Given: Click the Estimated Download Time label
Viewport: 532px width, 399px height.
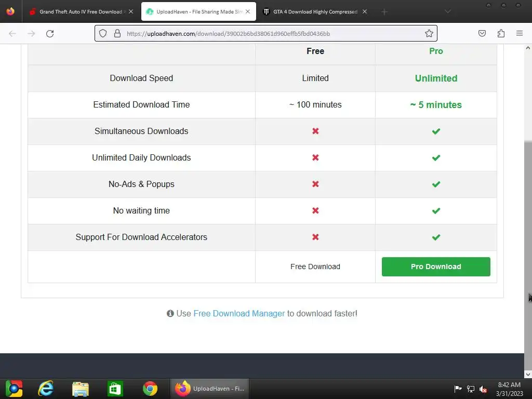Looking at the screenshot, I should [x=141, y=104].
